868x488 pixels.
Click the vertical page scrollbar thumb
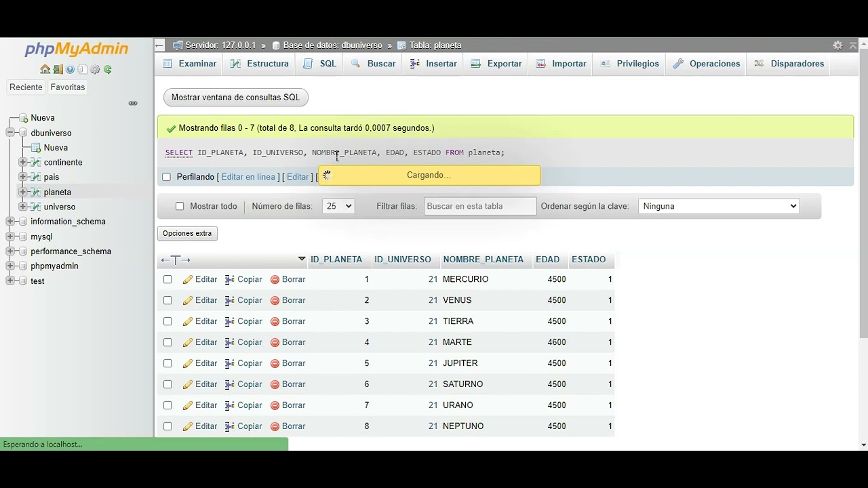[x=863, y=193]
